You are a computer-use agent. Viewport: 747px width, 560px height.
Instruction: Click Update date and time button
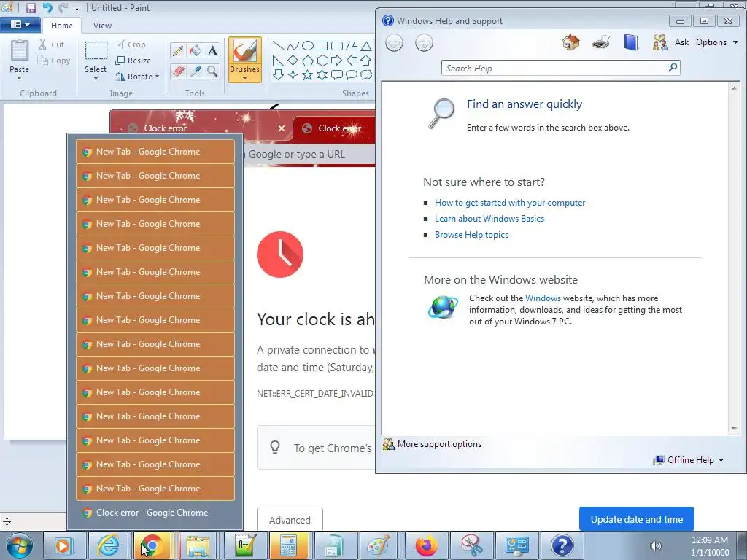tap(636, 519)
